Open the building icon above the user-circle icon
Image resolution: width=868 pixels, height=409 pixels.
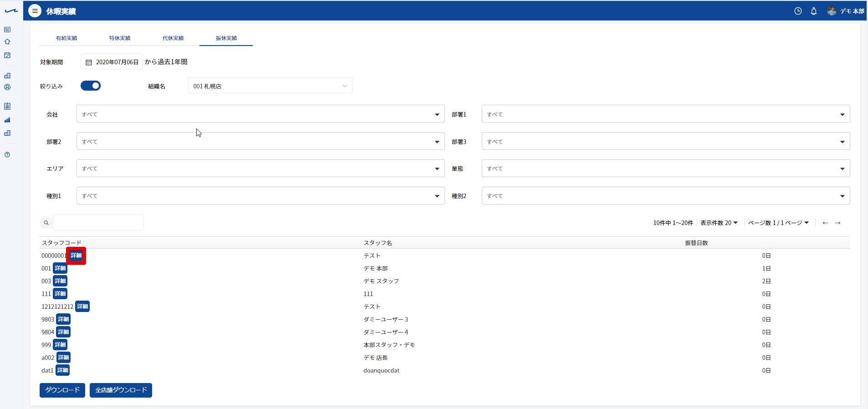coord(7,76)
